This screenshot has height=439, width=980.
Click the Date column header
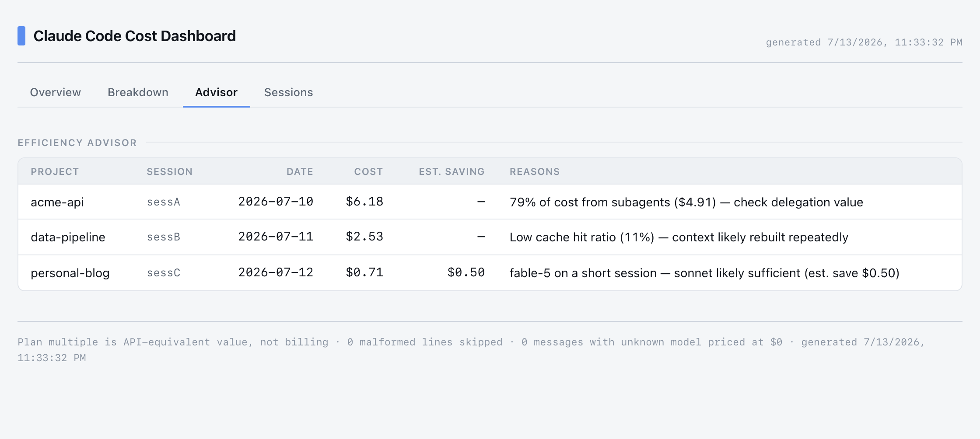(x=300, y=171)
